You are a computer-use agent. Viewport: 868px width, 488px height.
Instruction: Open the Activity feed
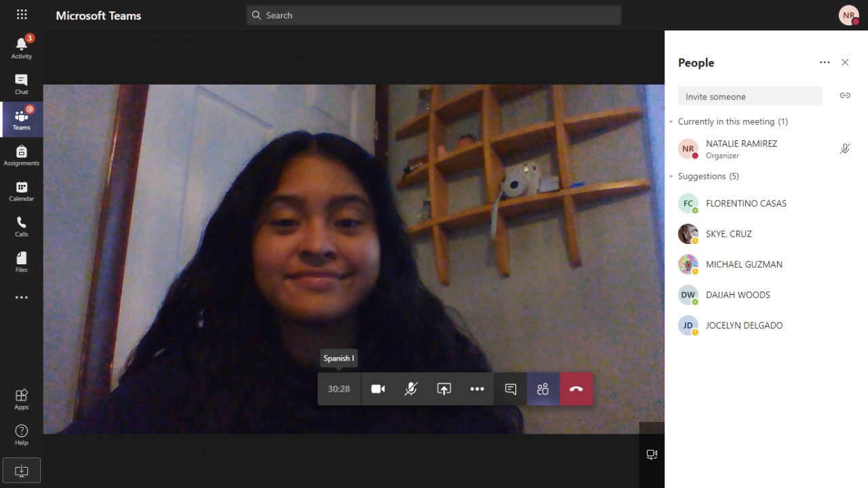coord(22,47)
